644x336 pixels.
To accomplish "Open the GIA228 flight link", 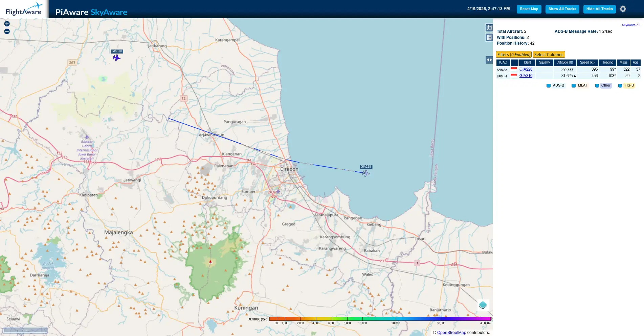I will 526,69.
